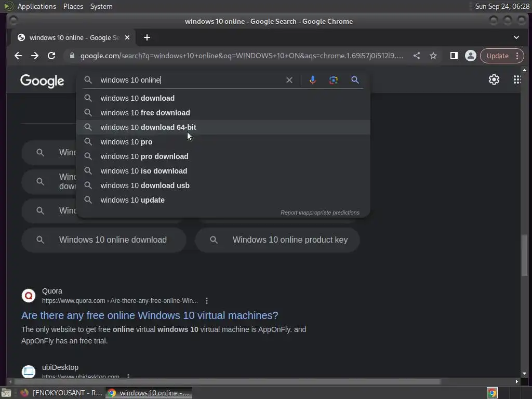Submit search with blue magnifier icon

[355, 80]
